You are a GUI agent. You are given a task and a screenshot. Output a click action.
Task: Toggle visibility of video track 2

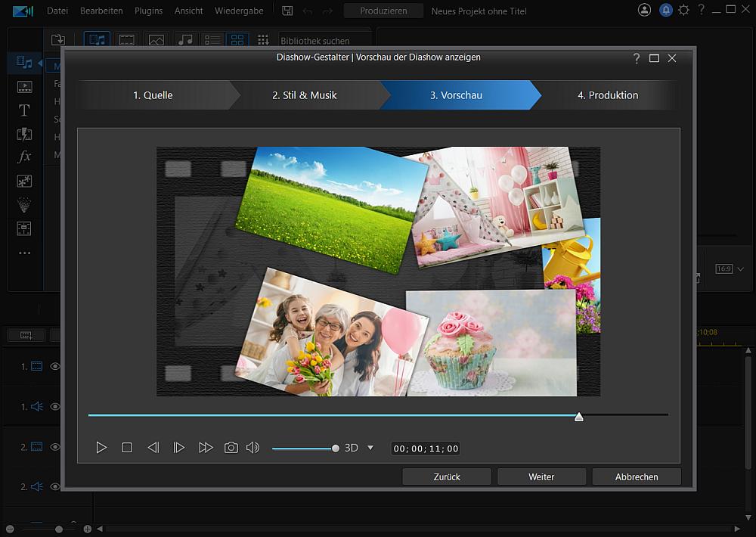(x=54, y=447)
